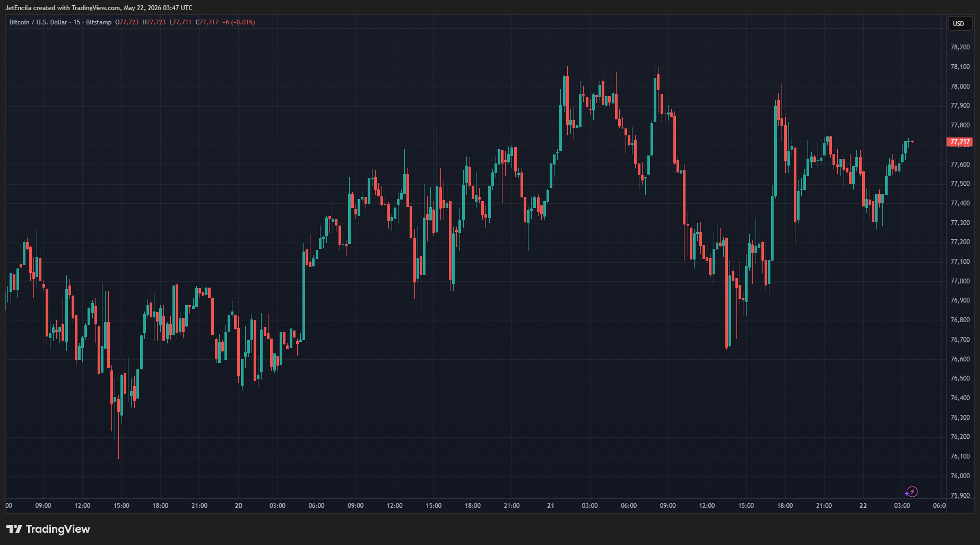
Task: Click the 77,600 price scale label
Action: [x=960, y=165]
